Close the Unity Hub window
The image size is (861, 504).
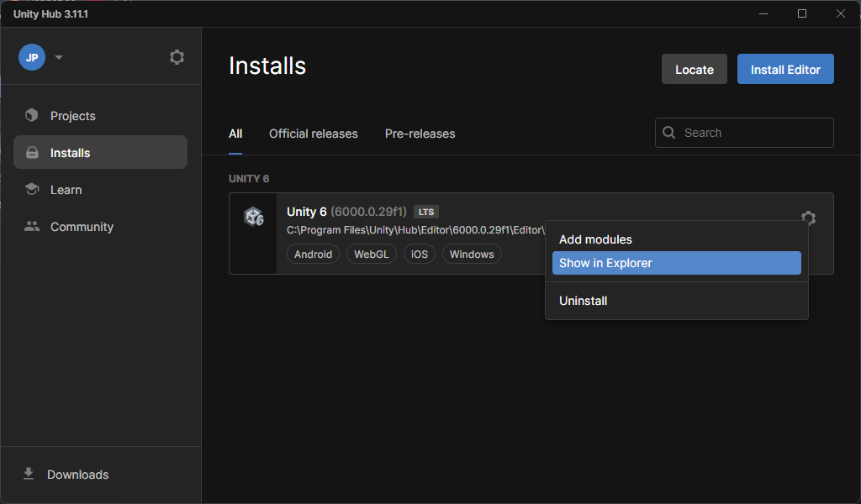(841, 13)
